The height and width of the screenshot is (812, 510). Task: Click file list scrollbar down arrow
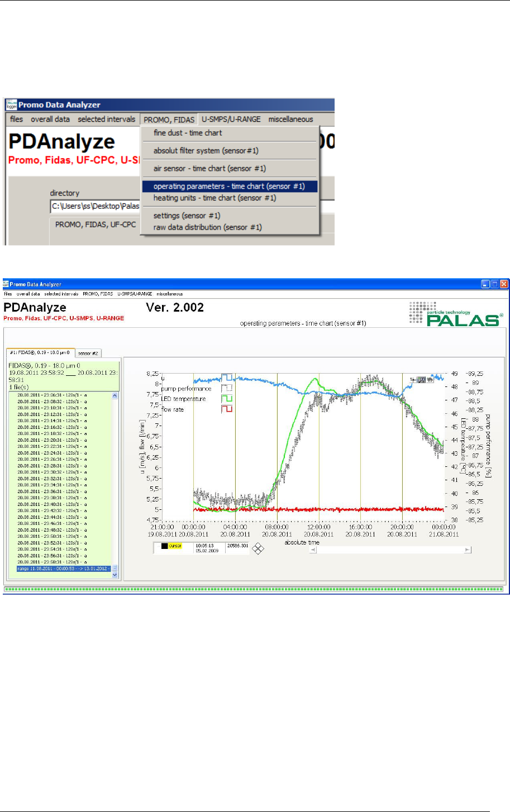pyautogui.click(x=115, y=575)
